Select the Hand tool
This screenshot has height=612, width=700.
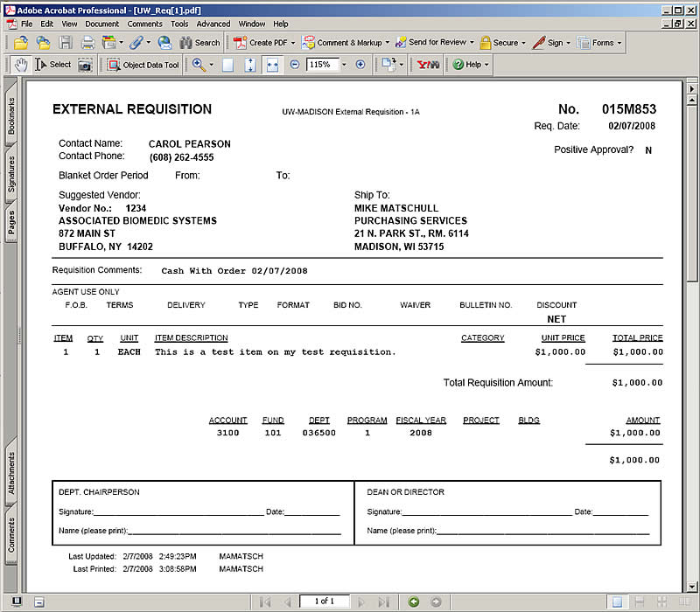tap(20, 65)
